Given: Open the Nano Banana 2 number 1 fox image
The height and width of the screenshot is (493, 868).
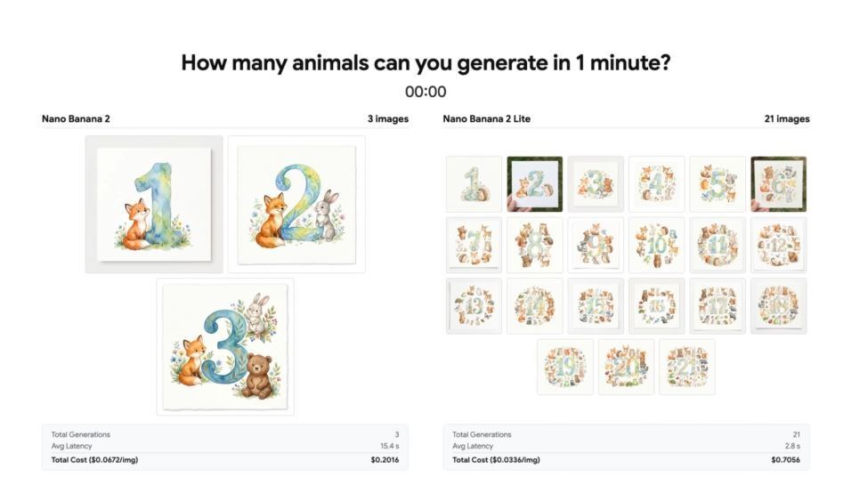Looking at the screenshot, I should click(x=154, y=204).
